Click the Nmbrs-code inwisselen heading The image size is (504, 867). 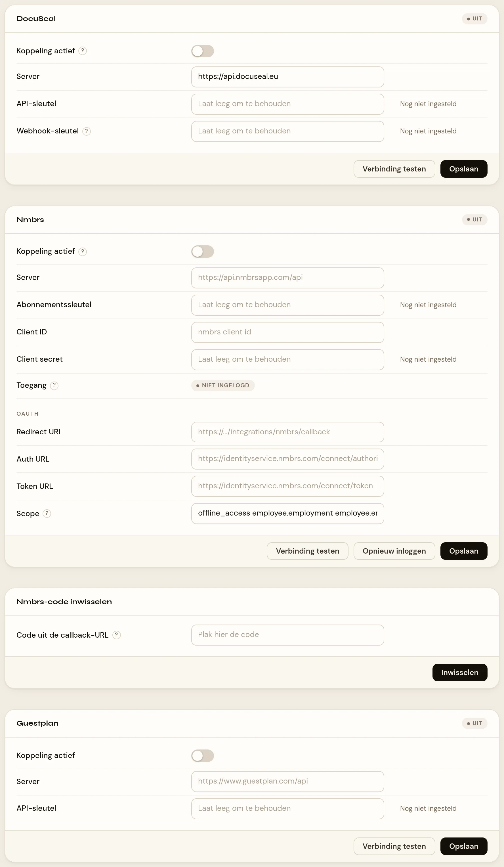[x=64, y=601]
